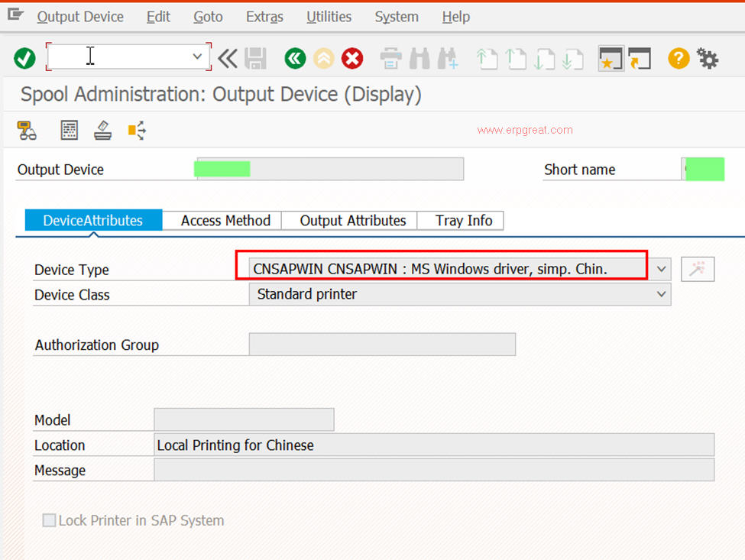Image resolution: width=745 pixels, height=560 pixels.
Task: Open the Extras menu
Action: (264, 17)
